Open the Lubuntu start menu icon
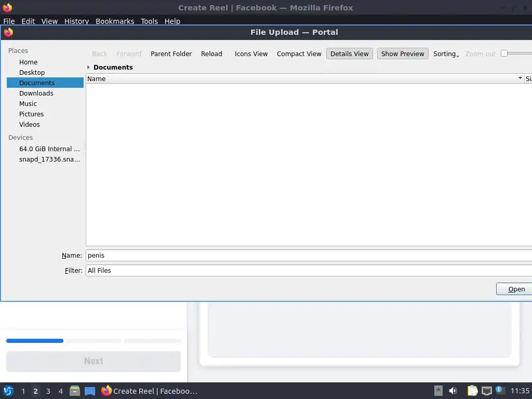This screenshot has height=399, width=532. 8,391
